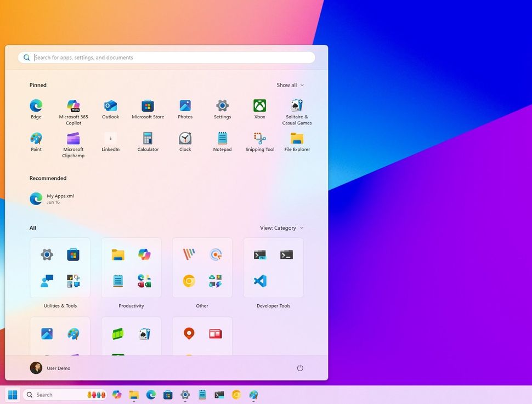Launch the Xbox app
Viewport: 532px width, 404px height.
click(x=259, y=106)
